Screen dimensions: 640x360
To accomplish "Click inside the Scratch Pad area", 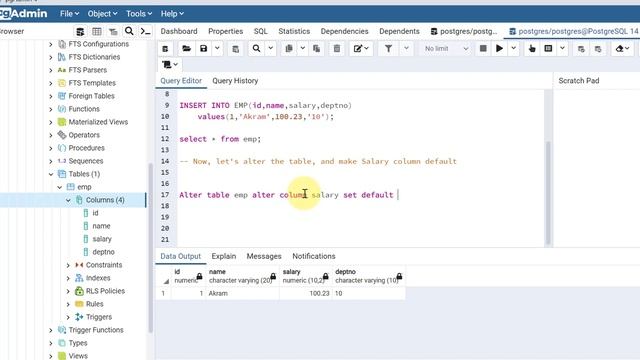I will coord(596,167).
